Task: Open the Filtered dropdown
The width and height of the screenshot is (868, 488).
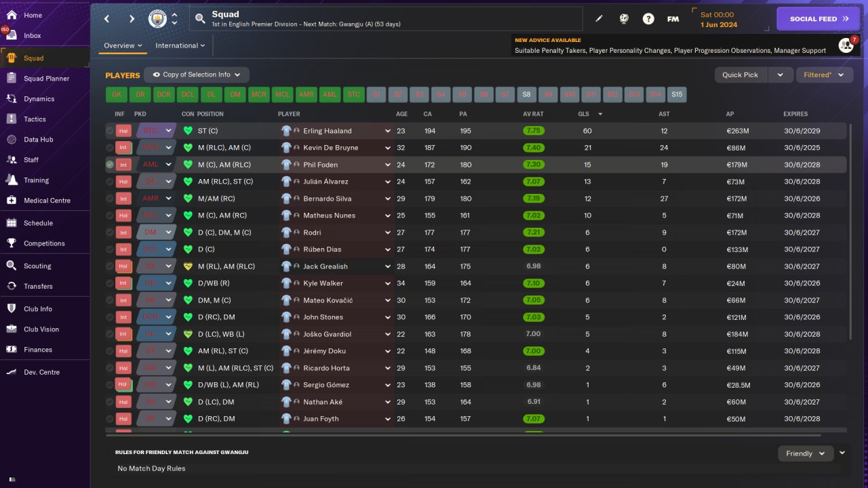Action: (824, 75)
